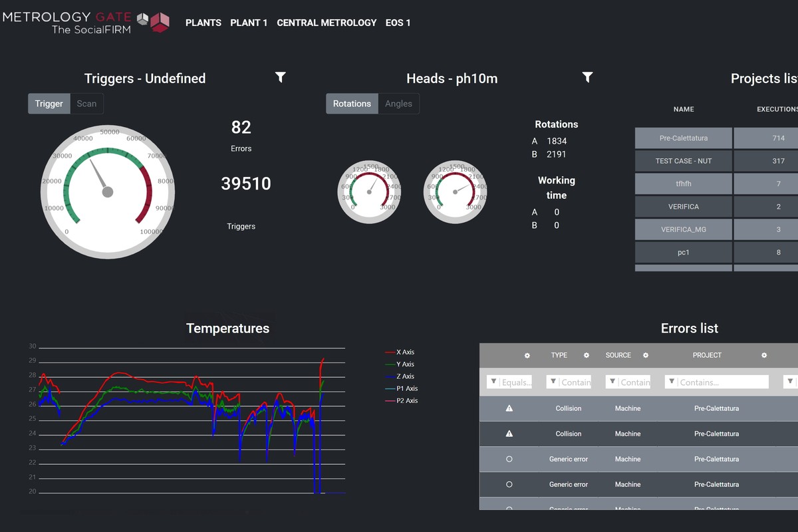Click circle icon of first Generic error row
Viewport: 798px width, 532px height.
pyautogui.click(x=509, y=459)
